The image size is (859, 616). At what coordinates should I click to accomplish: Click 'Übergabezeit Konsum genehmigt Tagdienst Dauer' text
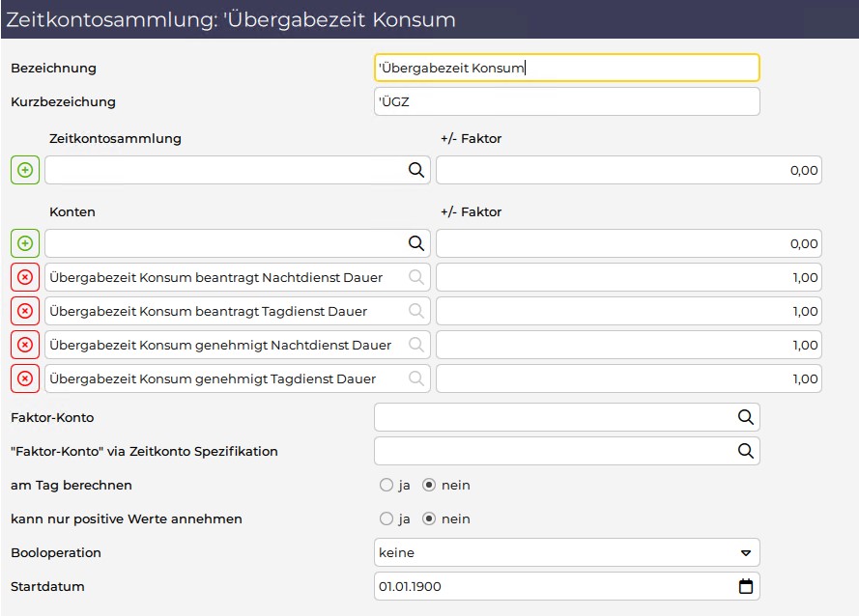pyautogui.click(x=213, y=378)
